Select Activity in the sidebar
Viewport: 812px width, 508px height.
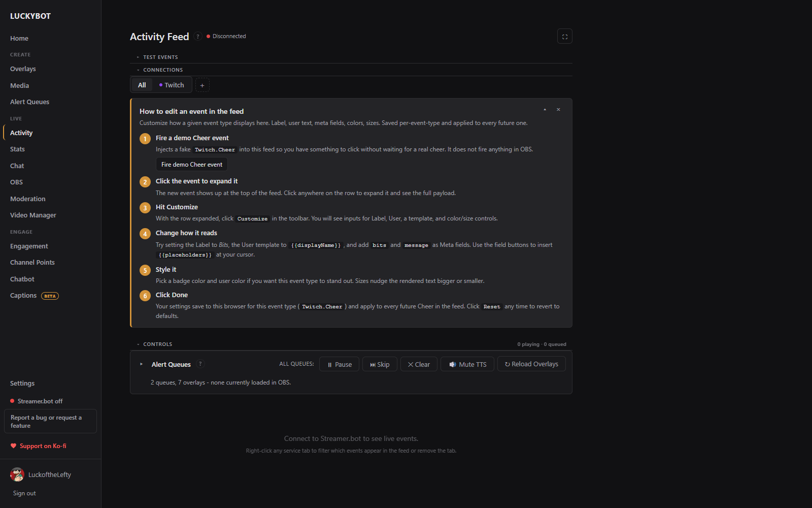(x=21, y=133)
